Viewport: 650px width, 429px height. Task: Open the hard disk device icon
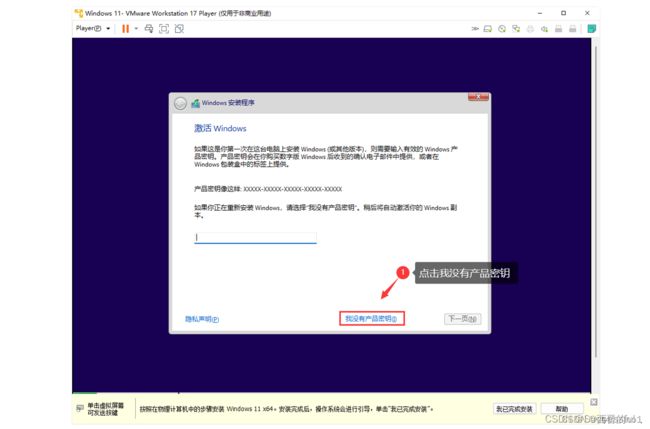(488, 29)
